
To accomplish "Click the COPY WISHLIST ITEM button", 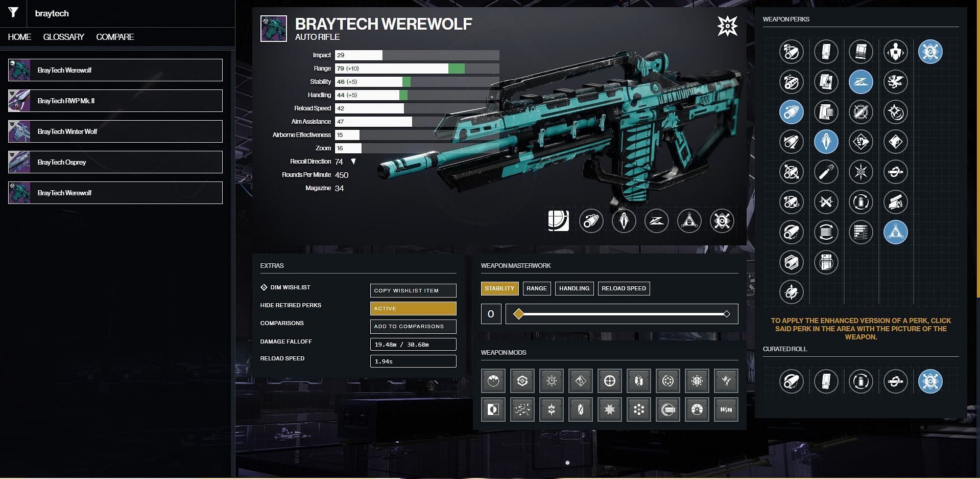I will tap(413, 290).
